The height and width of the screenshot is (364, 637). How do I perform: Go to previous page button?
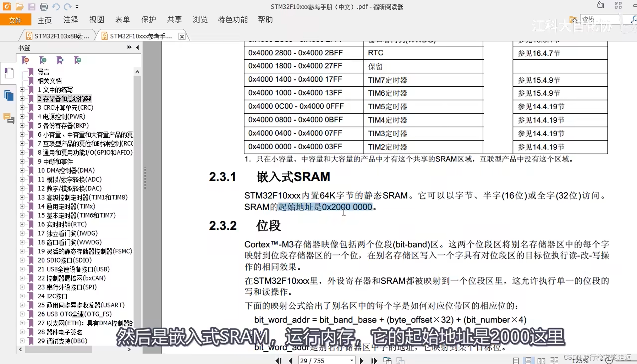pos(291,360)
